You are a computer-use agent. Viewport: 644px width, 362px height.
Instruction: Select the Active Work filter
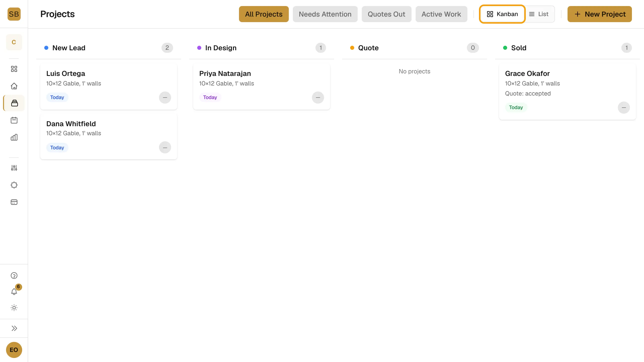point(441,14)
